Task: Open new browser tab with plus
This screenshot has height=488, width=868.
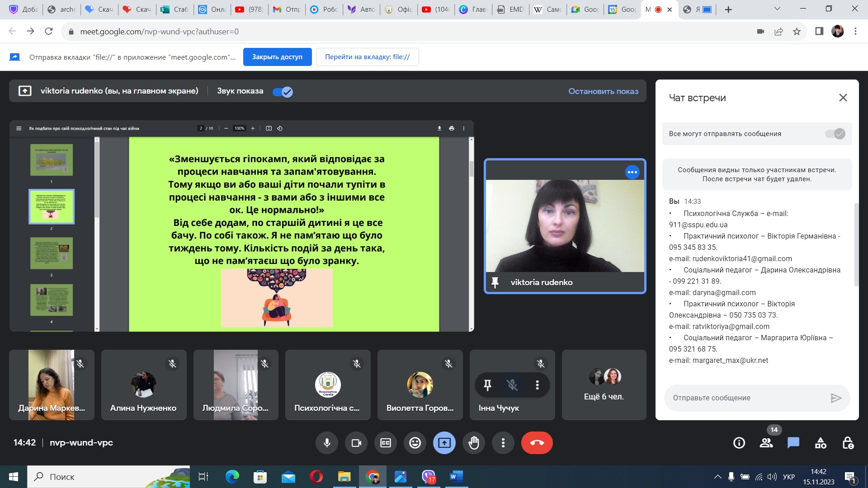Action: [x=728, y=9]
